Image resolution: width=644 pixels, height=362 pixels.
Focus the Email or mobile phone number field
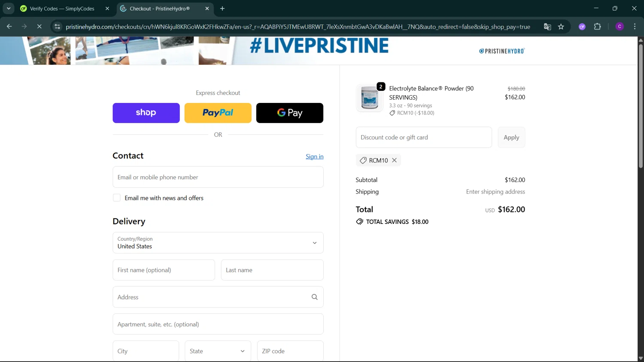click(x=218, y=177)
